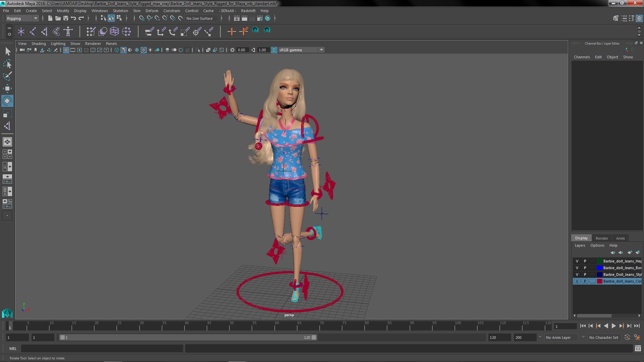Screen dimensions: 644x362
Task: Toggle visibility V for Barbie_doll_Jeans_Hed layer
Action: tap(577, 261)
